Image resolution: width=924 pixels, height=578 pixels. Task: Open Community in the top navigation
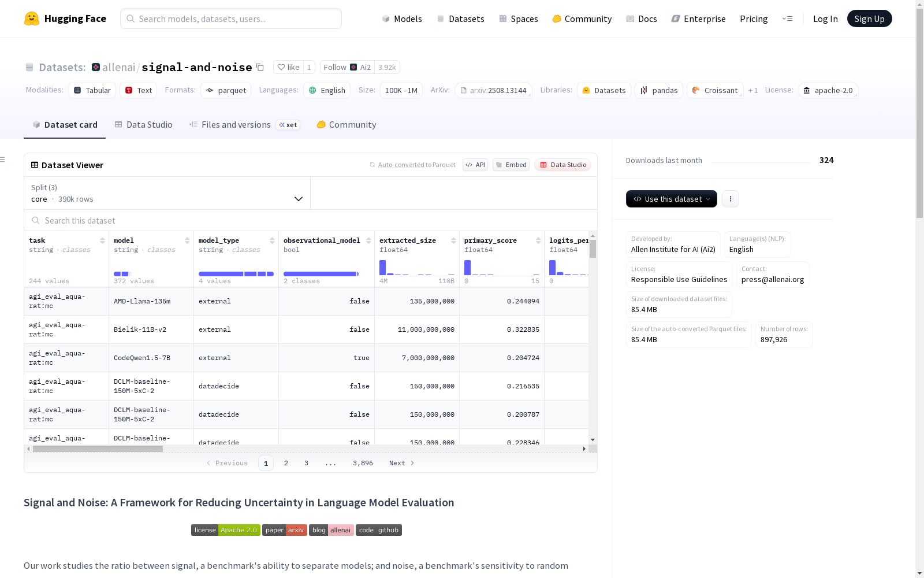pos(582,18)
